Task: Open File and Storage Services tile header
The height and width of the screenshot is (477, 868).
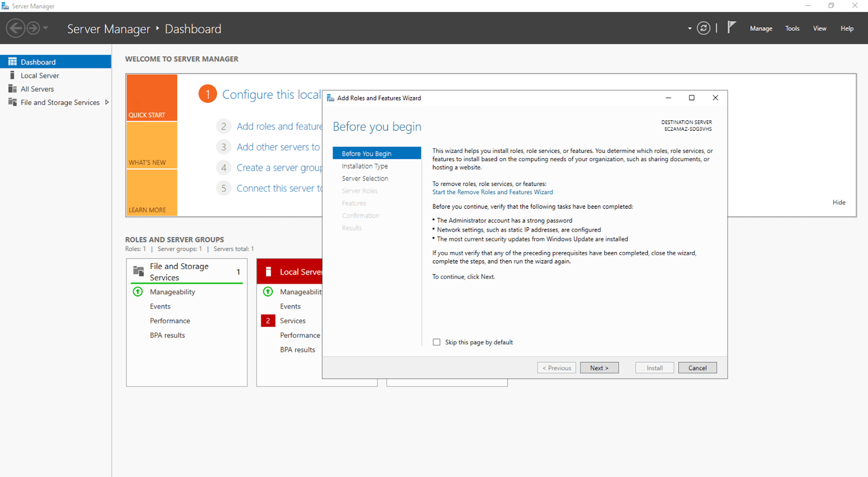Action: (187, 272)
